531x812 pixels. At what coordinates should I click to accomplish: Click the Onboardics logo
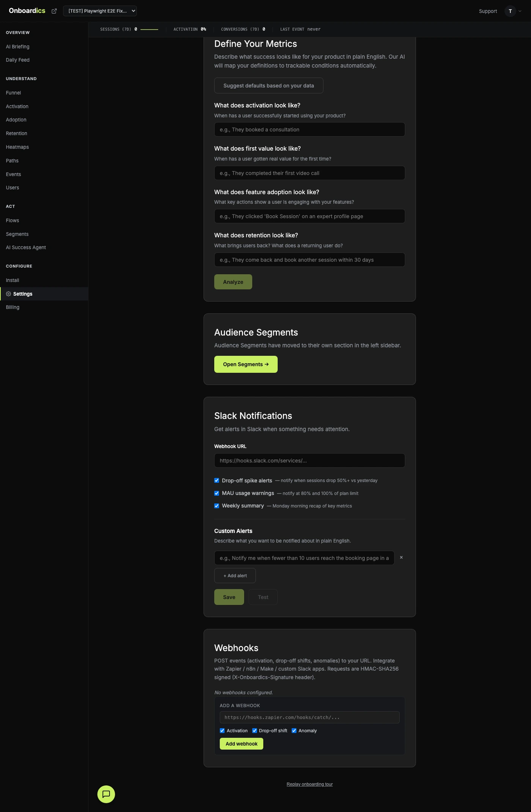point(27,11)
